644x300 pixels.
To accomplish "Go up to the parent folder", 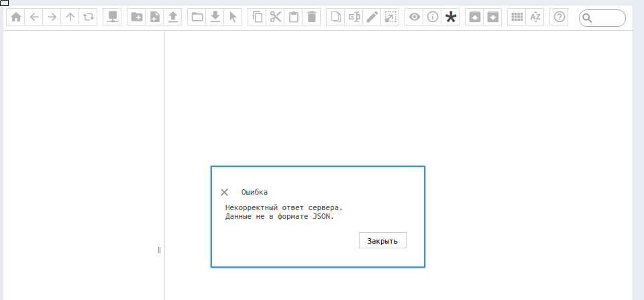I will [x=70, y=17].
